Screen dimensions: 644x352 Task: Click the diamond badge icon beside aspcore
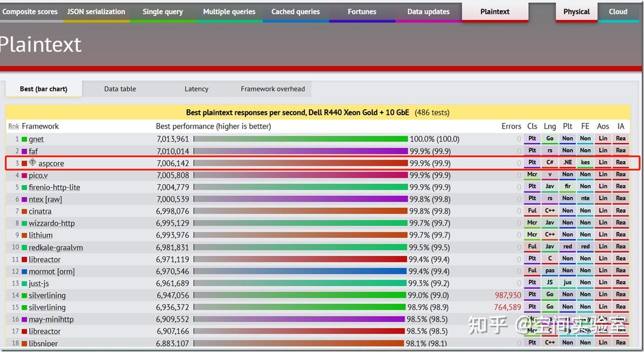point(32,163)
